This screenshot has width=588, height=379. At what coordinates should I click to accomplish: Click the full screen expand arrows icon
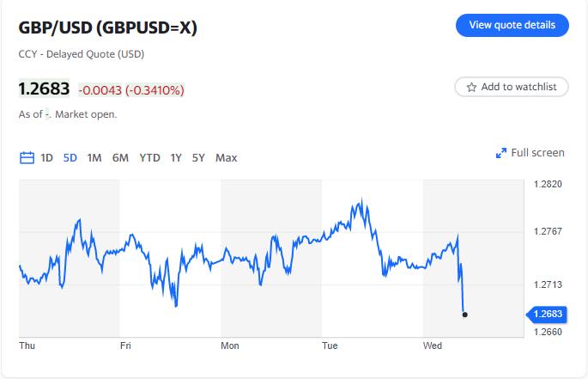click(x=501, y=153)
